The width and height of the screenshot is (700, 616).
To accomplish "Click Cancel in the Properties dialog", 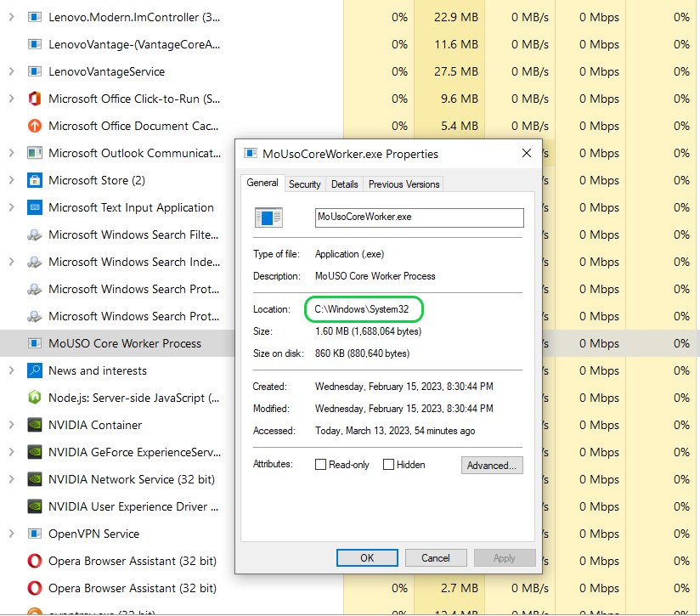I will (x=436, y=558).
